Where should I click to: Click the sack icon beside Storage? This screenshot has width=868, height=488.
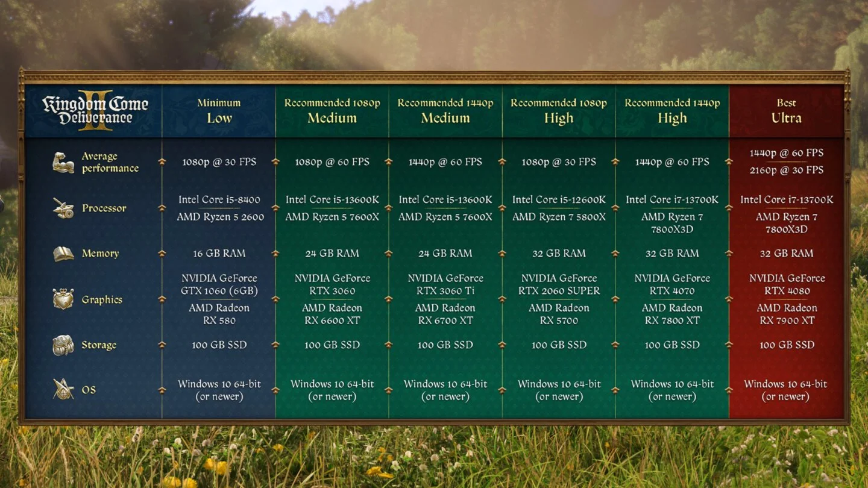(x=63, y=345)
